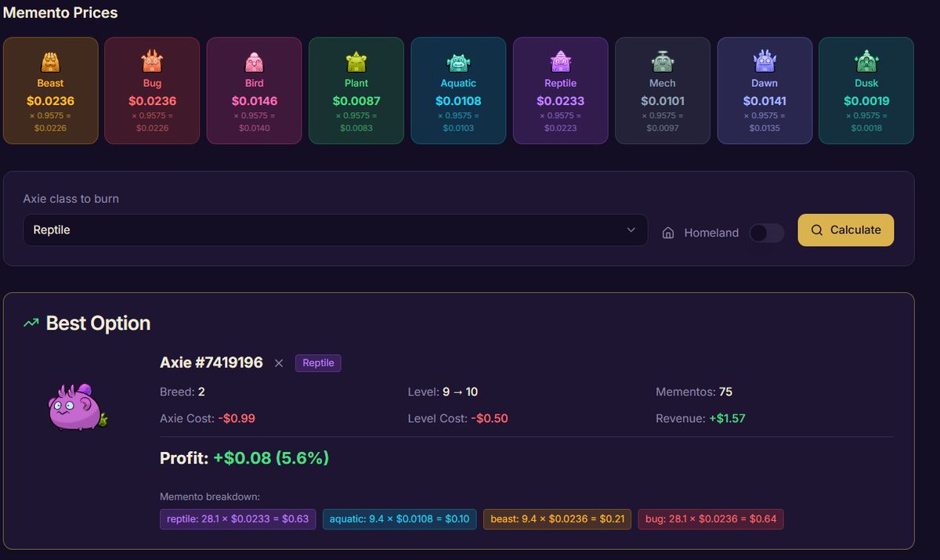Click the Level Cost -$0.50 value
The image size is (940, 560).
[490, 418]
